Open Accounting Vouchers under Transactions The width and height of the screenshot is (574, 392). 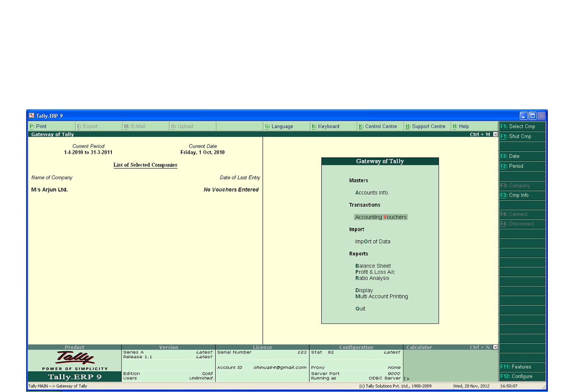381,217
